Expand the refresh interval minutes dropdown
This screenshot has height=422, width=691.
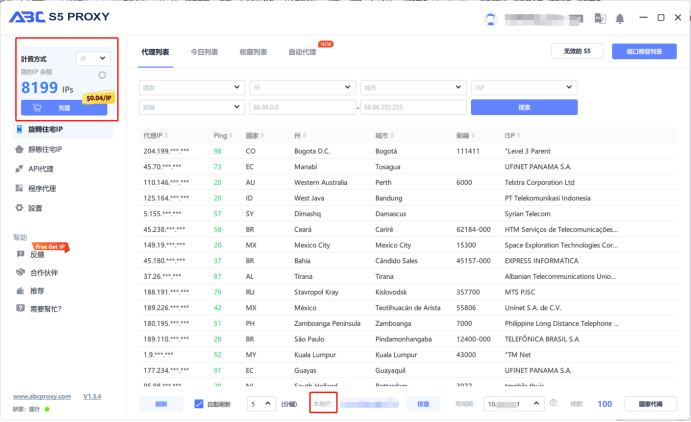point(260,404)
